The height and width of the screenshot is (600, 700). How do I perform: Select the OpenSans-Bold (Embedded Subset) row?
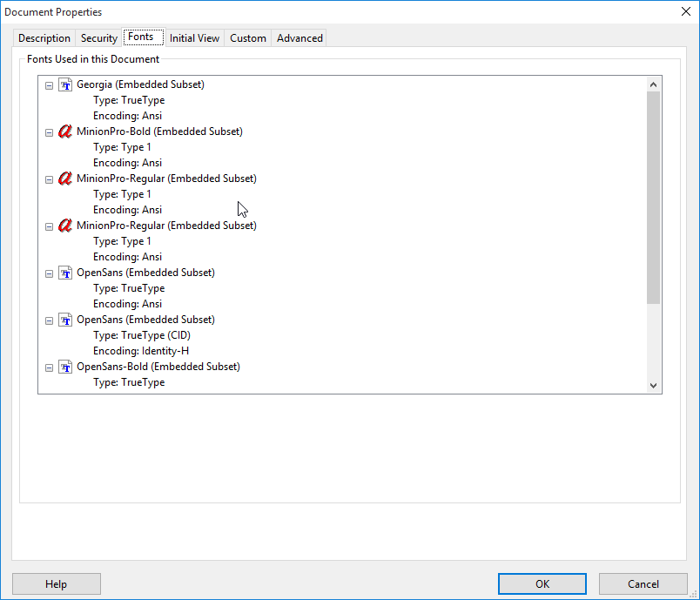pyautogui.click(x=158, y=367)
